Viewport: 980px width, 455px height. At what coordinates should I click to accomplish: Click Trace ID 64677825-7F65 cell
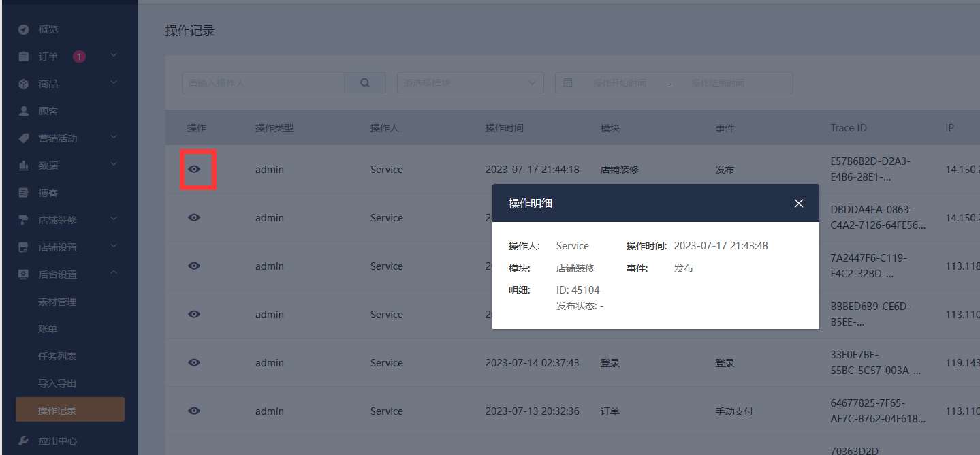[x=878, y=411]
